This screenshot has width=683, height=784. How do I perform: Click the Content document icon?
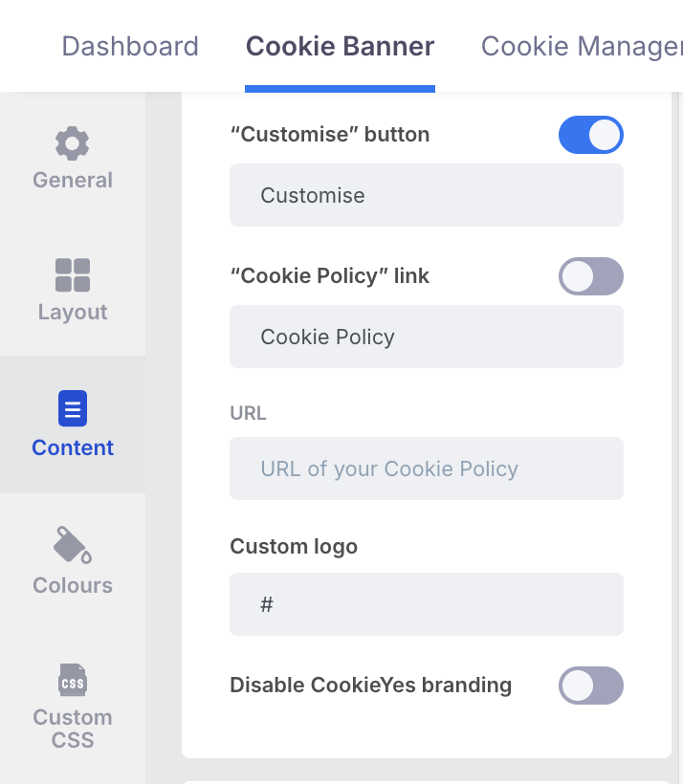point(73,408)
